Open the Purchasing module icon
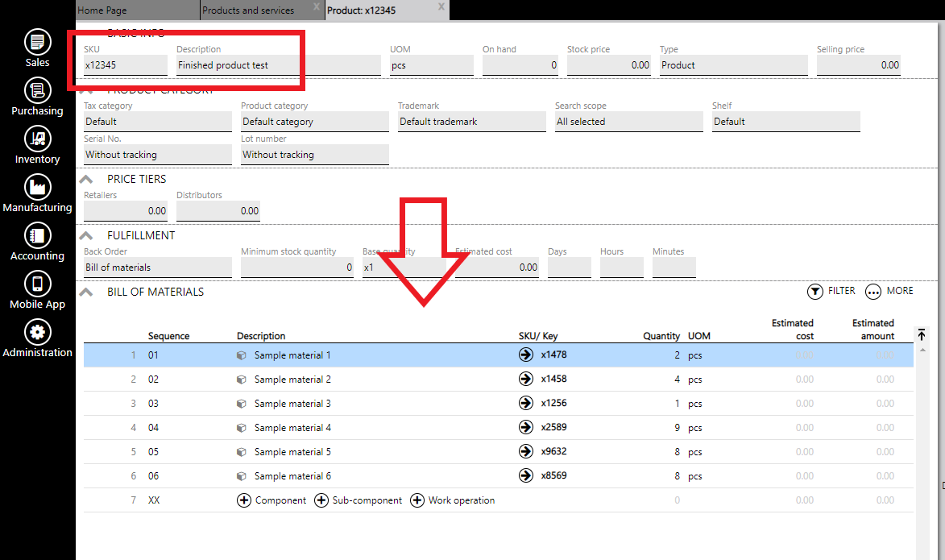This screenshot has width=945, height=560. click(38, 90)
